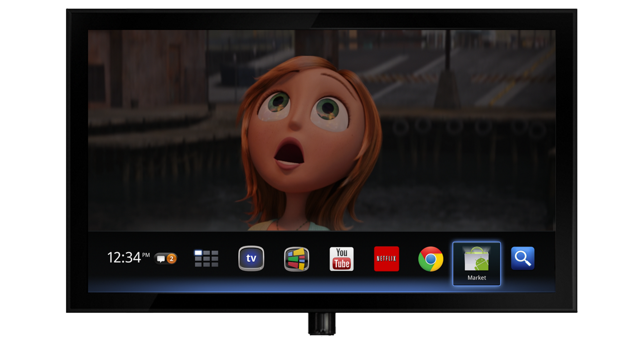
Task: Open the colorful Spotlight tiles icon
Action: tap(296, 259)
